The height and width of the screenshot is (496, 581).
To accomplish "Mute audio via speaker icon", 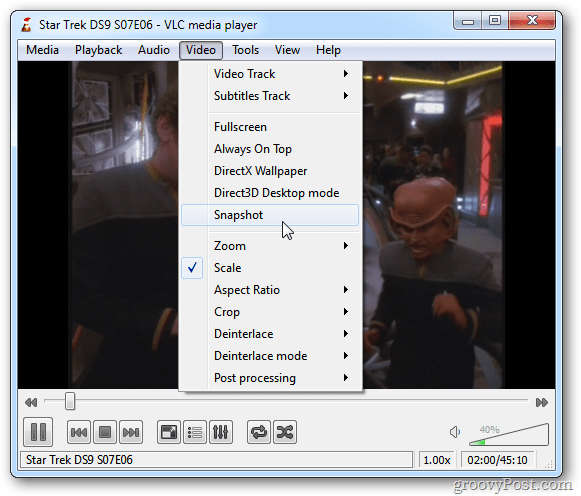I will tap(455, 432).
